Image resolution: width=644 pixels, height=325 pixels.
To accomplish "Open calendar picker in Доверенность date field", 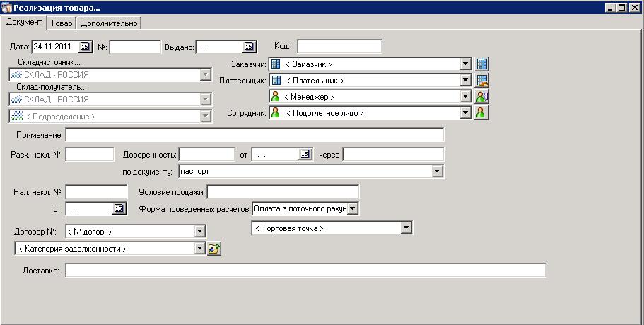I will coord(305,155).
